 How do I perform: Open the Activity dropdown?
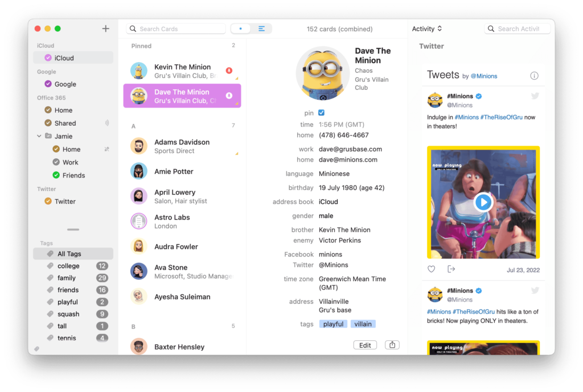pos(427,28)
